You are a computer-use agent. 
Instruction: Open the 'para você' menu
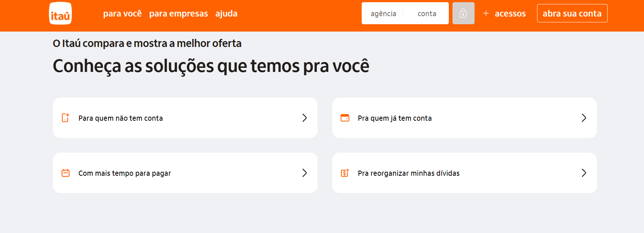pyautogui.click(x=122, y=14)
